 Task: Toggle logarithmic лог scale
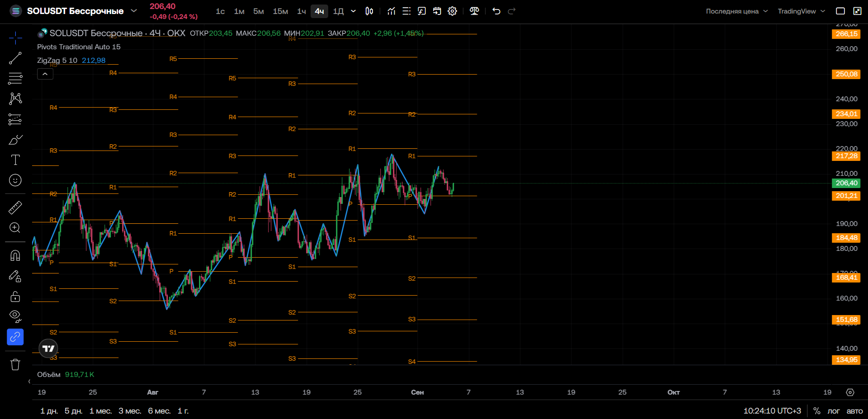point(834,411)
